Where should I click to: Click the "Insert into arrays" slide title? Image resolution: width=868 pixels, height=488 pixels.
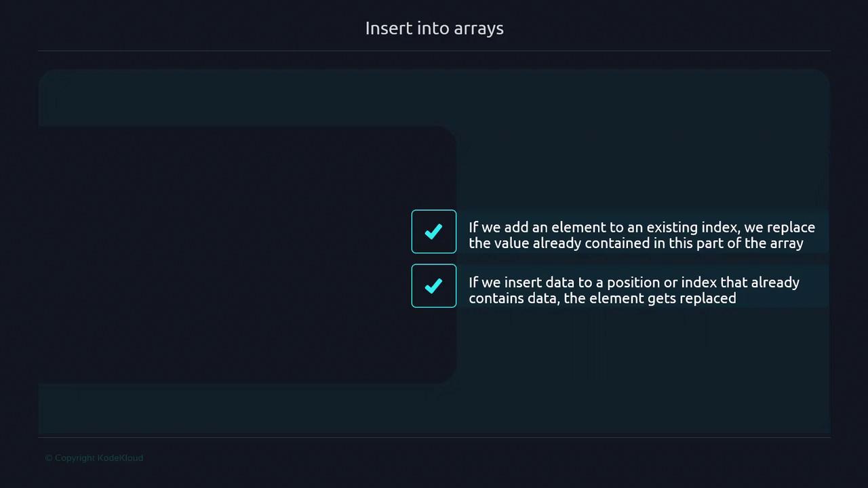434,28
